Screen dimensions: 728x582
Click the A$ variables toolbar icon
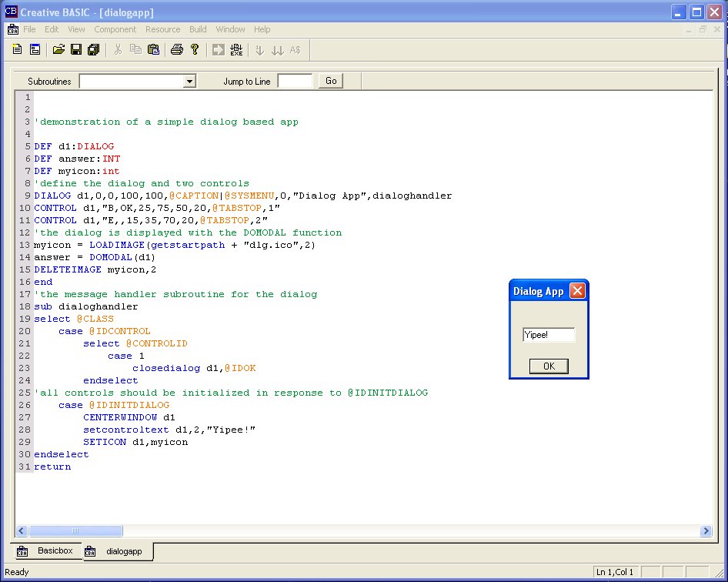296,50
